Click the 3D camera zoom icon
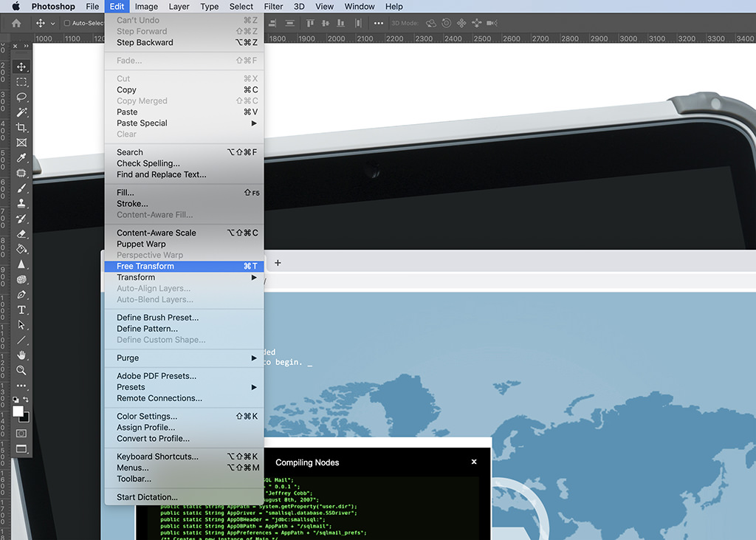756x540 pixels. (492, 23)
